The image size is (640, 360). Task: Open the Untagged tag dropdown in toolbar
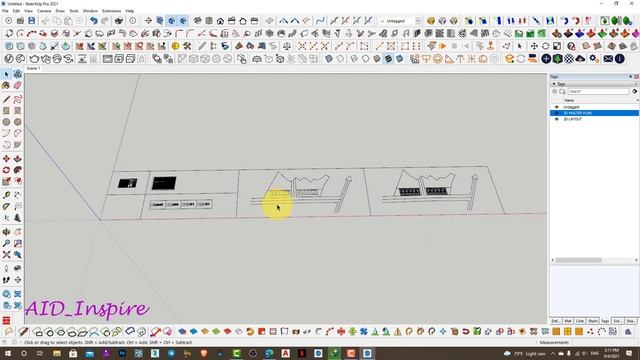tap(418, 20)
